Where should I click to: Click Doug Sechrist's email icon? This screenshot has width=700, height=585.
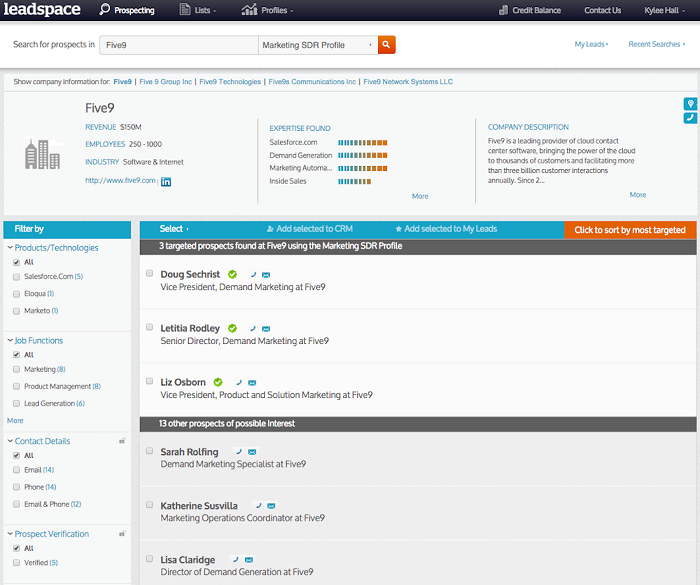[266, 275]
